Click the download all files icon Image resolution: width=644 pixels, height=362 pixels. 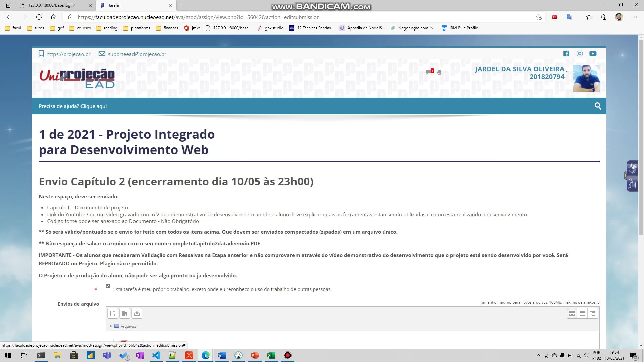(137, 313)
